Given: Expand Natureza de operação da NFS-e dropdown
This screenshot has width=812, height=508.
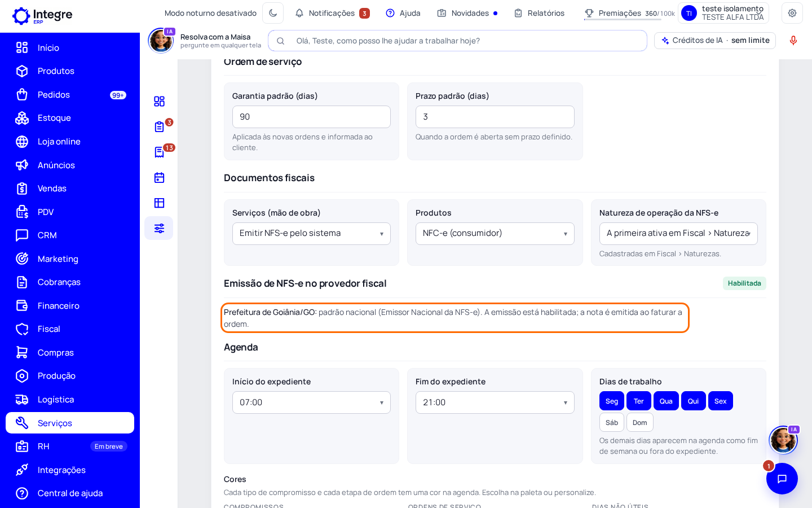Looking at the screenshot, I should (x=678, y=234).
